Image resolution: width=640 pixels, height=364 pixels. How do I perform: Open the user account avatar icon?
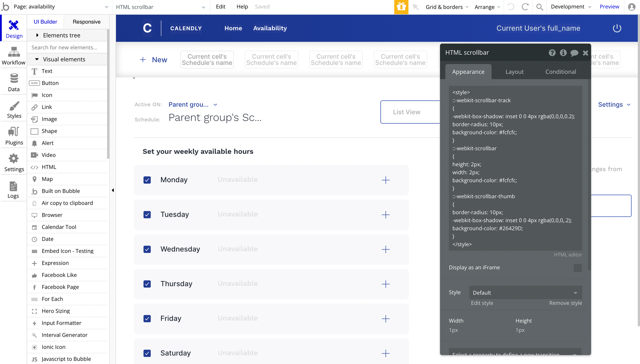pos(632,7)
